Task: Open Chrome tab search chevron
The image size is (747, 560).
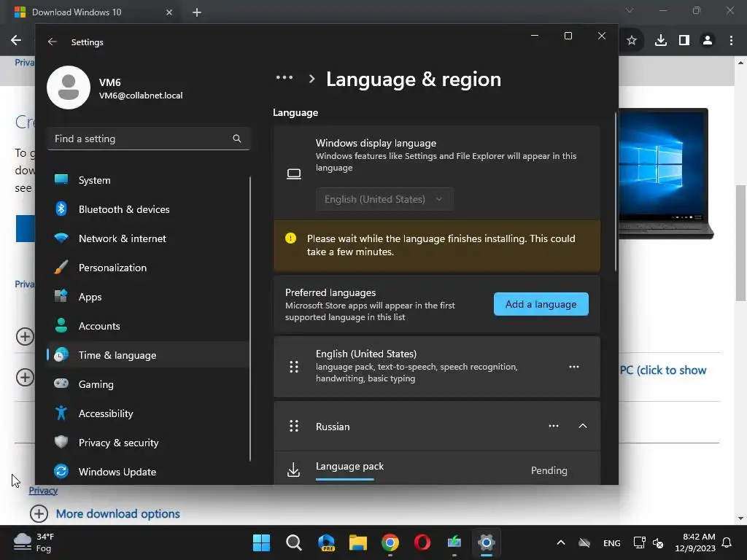Action: tap(630, 10)
